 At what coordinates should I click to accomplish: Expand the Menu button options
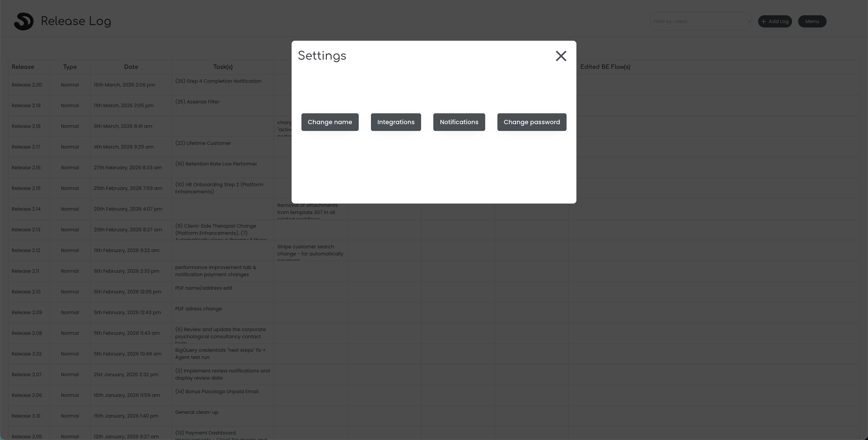point(812,21)
